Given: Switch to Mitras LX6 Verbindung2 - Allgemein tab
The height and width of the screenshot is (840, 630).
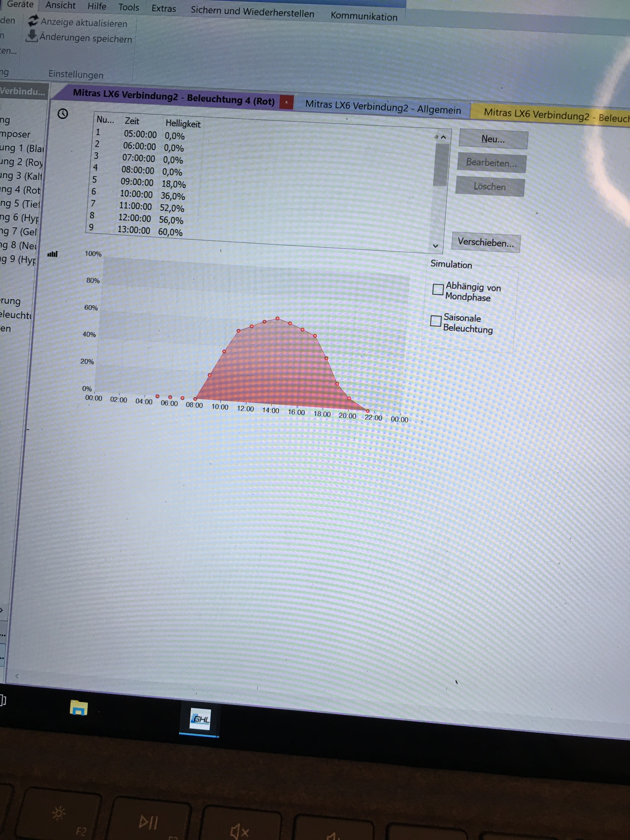Looking at the screenshot, I should 383,107.
